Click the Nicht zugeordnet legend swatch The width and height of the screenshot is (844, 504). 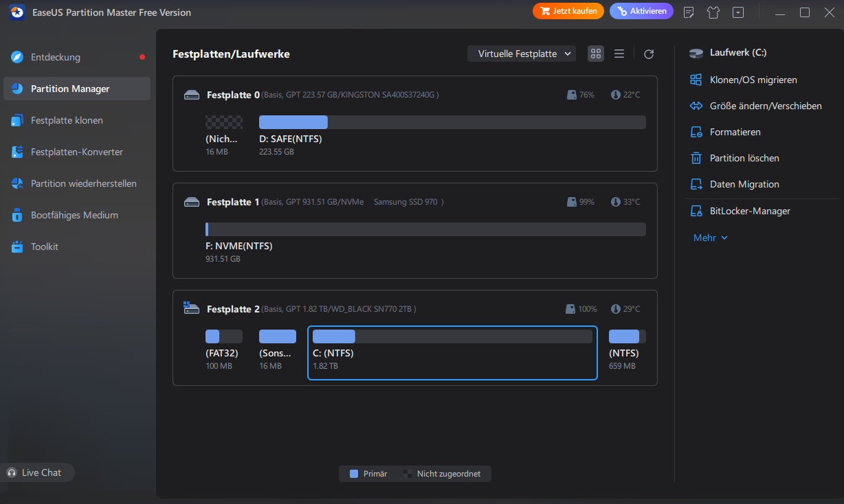pos(408,474)
